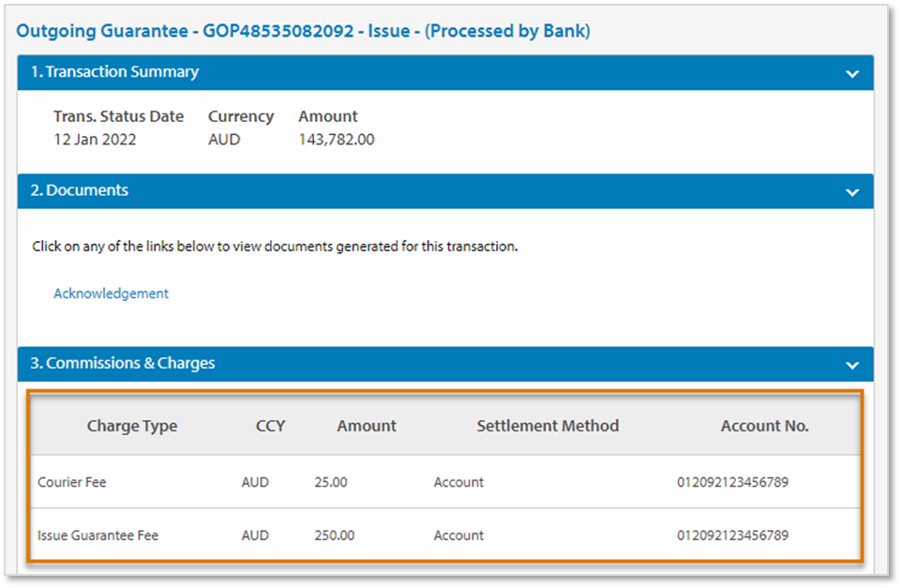901x588 pixels.
Task: Click the 25.00 courier fee amount
Action: coord(331,482)
